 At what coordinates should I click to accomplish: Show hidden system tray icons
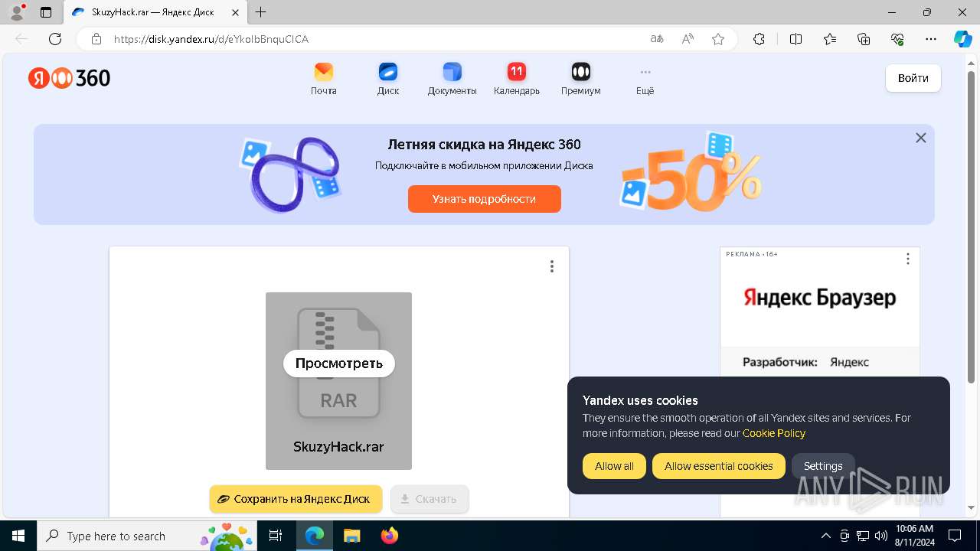(x=825, y=536)
